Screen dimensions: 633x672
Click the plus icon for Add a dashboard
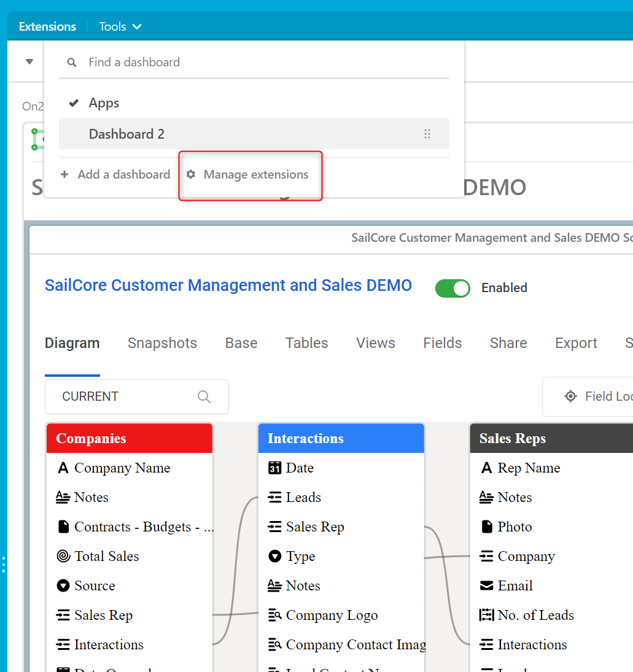click(x=64, y=175)
